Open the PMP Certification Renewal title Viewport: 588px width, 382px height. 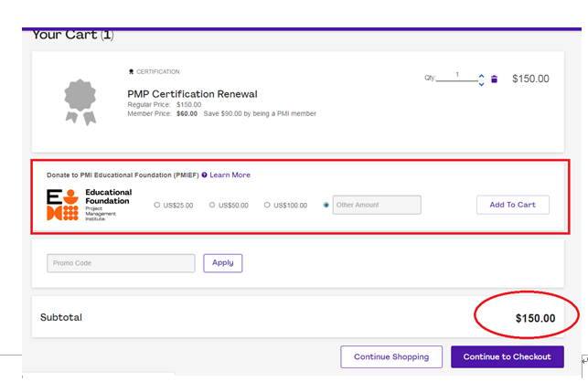tap(192, 93)
